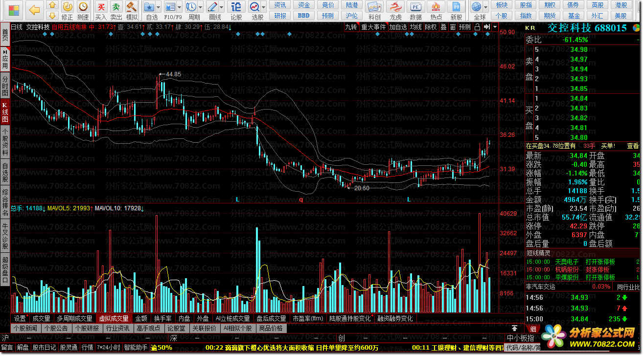
Task: Expand the 周期 period dropdown arrow
Action: point(201,7)
